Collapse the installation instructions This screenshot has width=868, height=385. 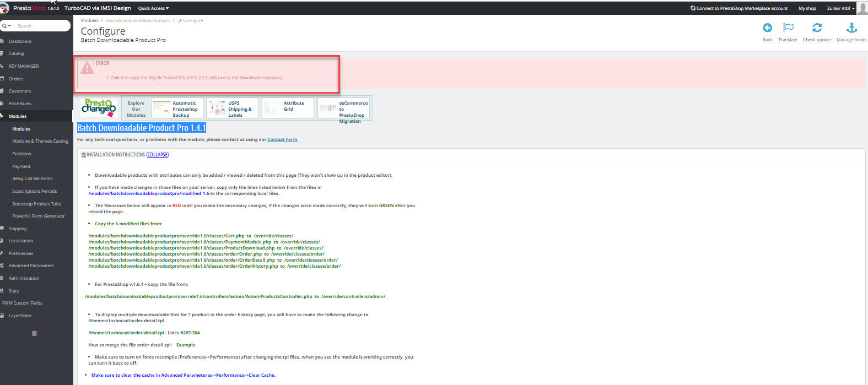click(158, 155)
